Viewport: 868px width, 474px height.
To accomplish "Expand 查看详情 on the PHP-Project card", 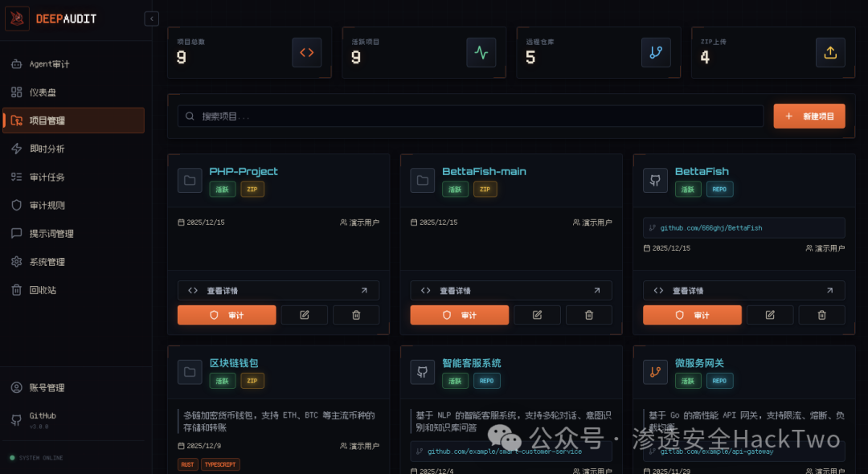I will pos(278,290).
